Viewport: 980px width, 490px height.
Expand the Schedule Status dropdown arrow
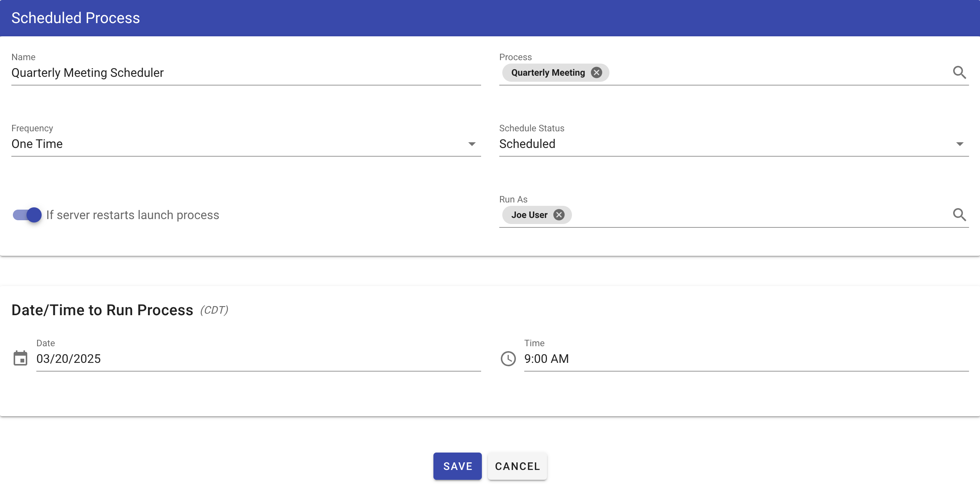pyautogui.click(x=960, y=144)
